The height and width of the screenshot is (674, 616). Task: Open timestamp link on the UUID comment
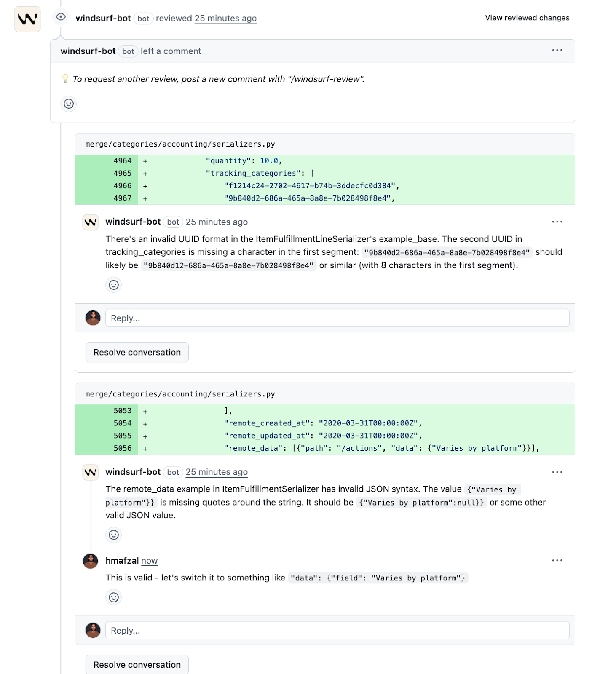pyautogui.click(x=217, y=222)
